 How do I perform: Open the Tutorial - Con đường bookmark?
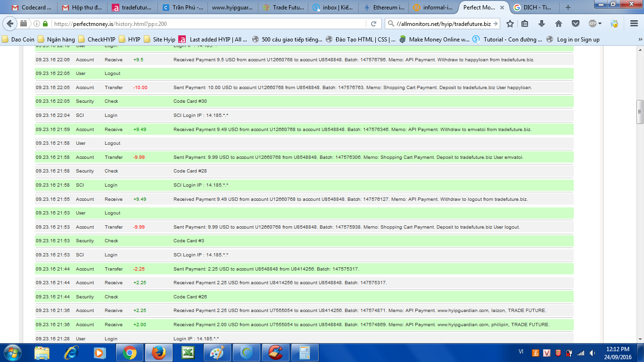508,40
